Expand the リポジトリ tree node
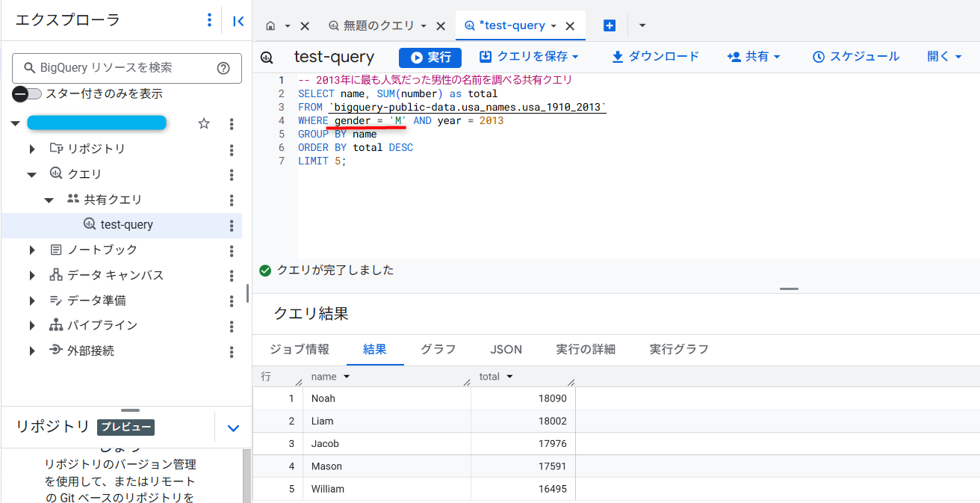The height and width of the screenshot is (503, 980). (32, 149)
